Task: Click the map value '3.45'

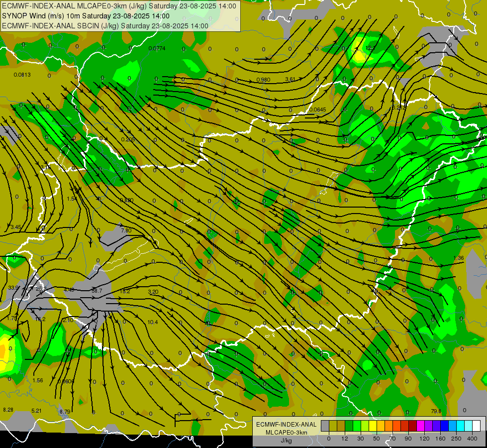Action: tap(15, 227)
